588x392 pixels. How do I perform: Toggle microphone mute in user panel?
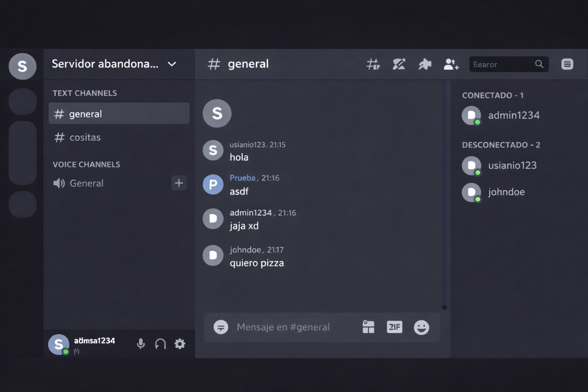point(140,344)
